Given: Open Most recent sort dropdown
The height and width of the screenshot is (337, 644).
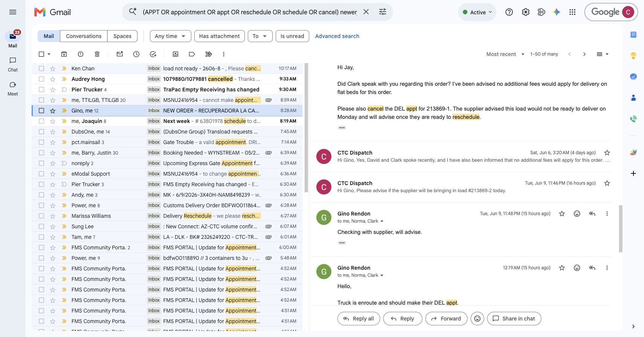Looking at the screenshot, I should [505, 54].
